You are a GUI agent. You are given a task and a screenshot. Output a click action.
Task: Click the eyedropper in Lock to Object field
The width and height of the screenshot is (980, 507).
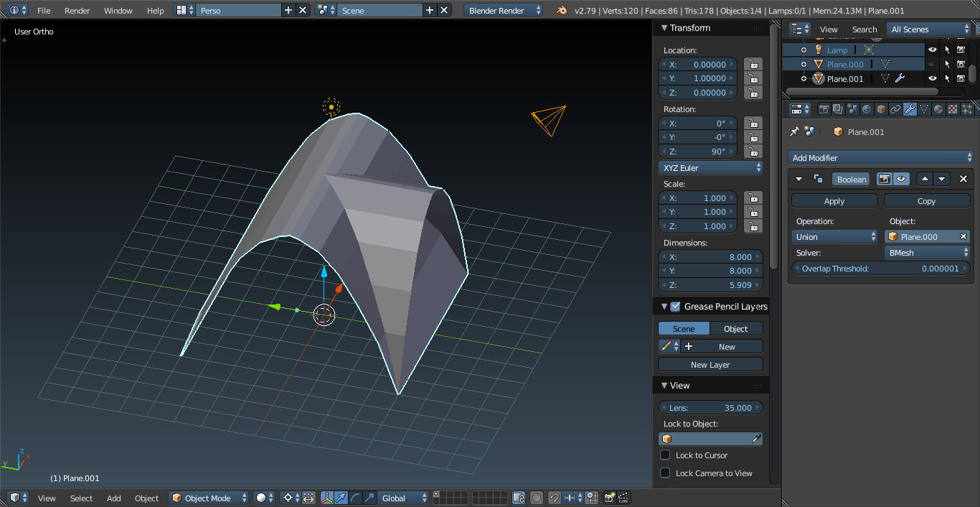tap(756, 439)
